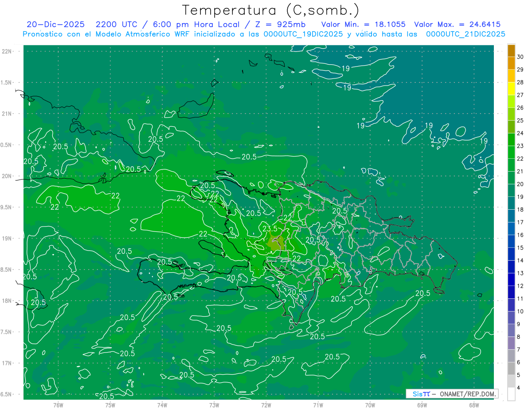Click the '28' color bar label

point(520,82)
